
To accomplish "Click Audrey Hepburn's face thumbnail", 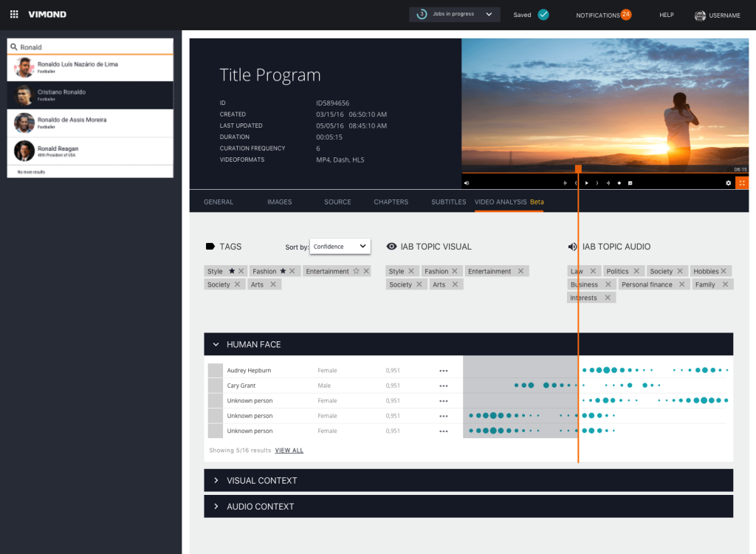I will click(215, 370).
